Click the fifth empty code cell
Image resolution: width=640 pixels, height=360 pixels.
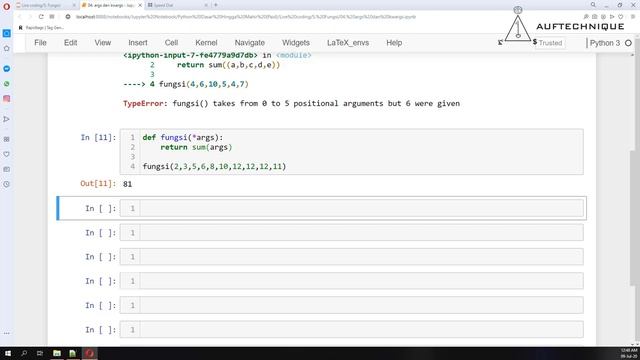click(x=351, y=305)
